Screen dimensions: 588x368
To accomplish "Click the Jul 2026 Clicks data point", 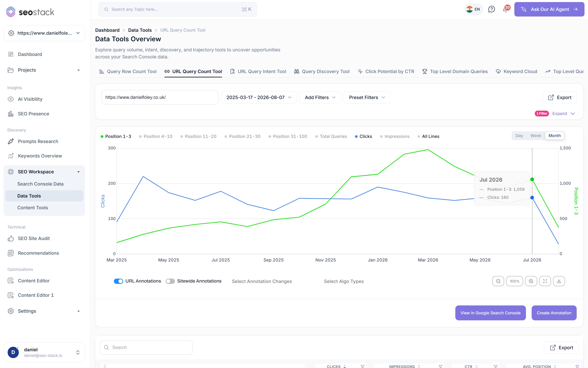I will [532, 198].
